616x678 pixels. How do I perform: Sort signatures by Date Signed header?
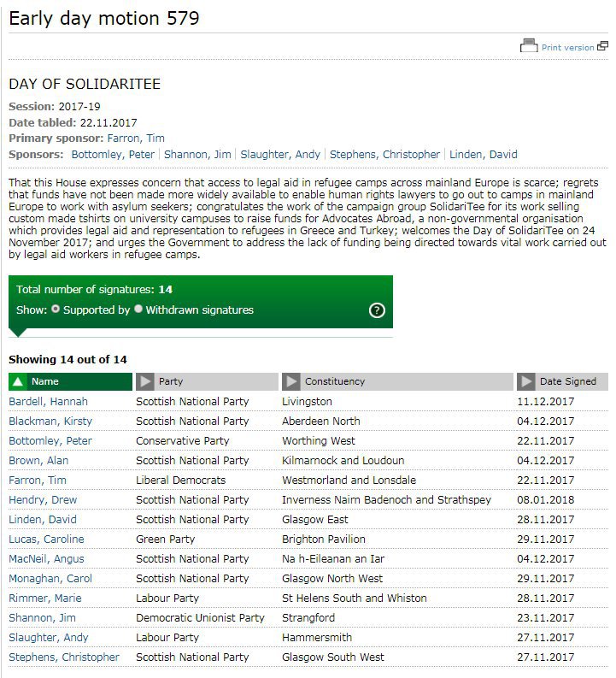[x=568, y=381]
